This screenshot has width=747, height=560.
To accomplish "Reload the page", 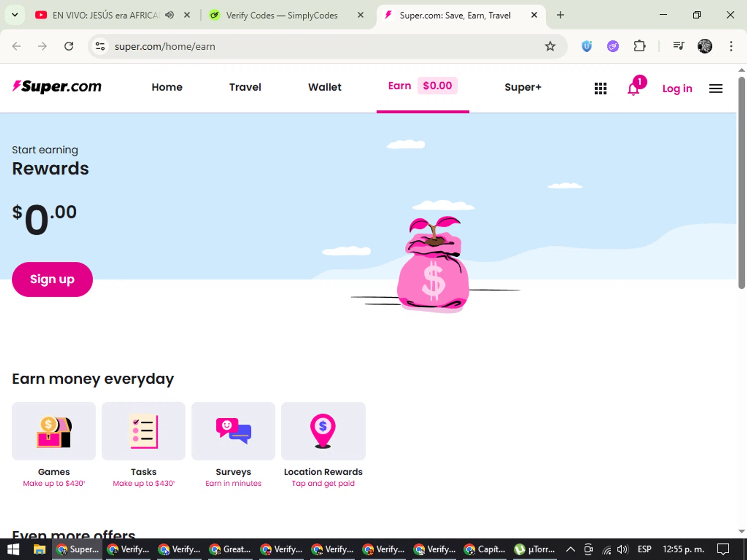I will (x=69, y=46).
